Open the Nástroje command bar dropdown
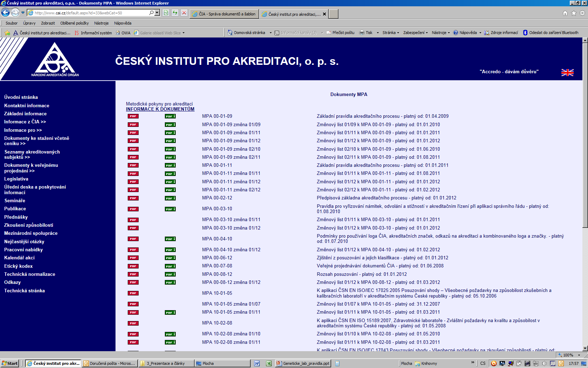The width and height of the screenshot is (588, 368). [x=441, y=33]
